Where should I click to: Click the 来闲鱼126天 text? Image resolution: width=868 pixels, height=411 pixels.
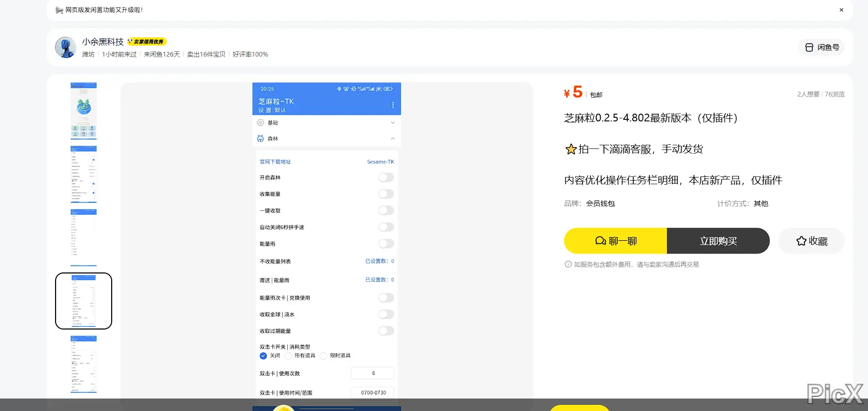[x=162, y=54]
